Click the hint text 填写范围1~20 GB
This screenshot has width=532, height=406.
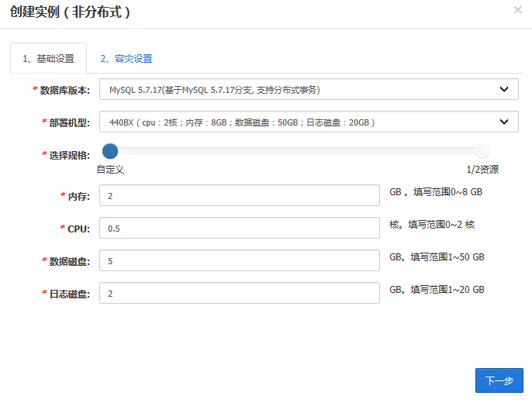(447, 290)
